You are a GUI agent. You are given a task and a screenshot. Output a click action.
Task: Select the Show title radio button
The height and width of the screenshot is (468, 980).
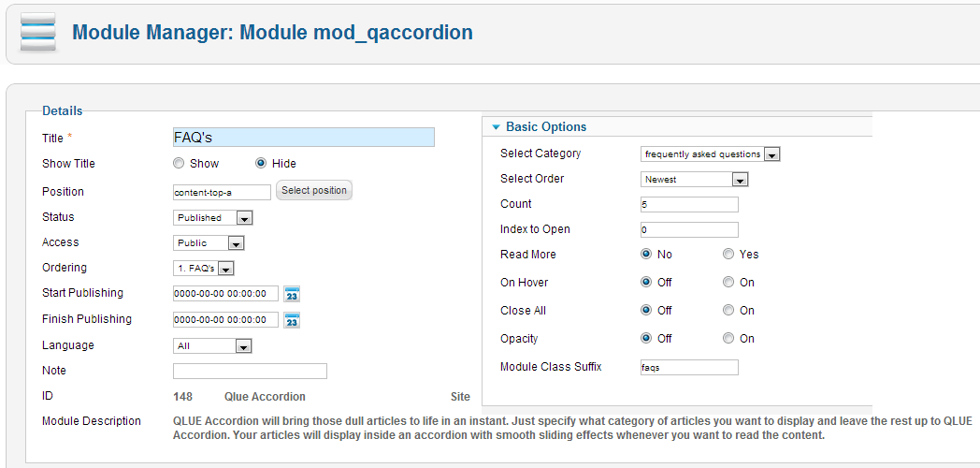pos(179,164)
